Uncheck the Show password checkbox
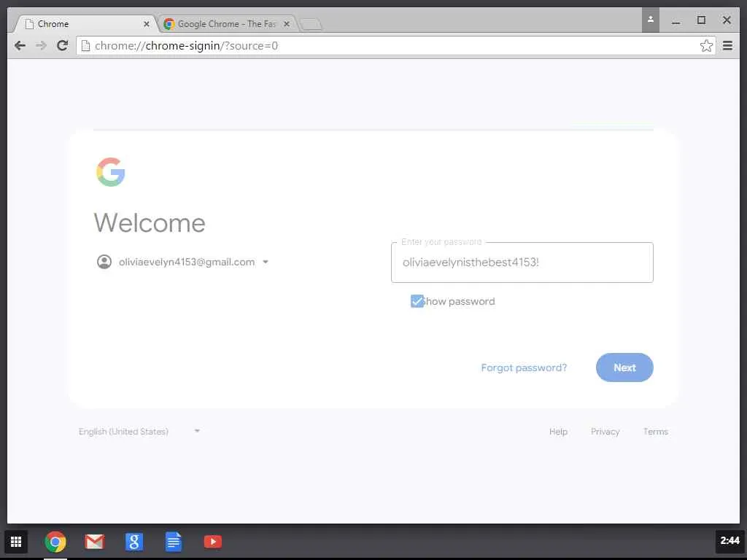 (x=417, y=301)
